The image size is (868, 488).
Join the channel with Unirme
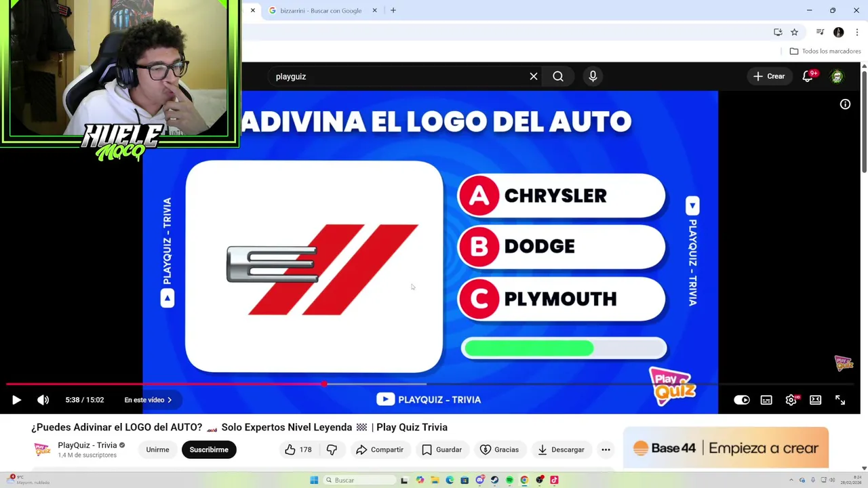pos(157,449)
